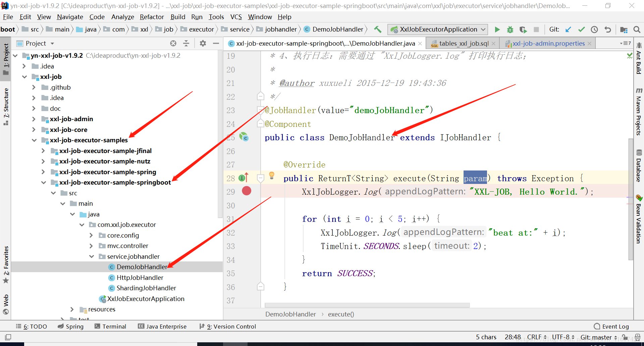Click the Project tree vertical scrollbar
644x346 pixels.
(220, 134)
